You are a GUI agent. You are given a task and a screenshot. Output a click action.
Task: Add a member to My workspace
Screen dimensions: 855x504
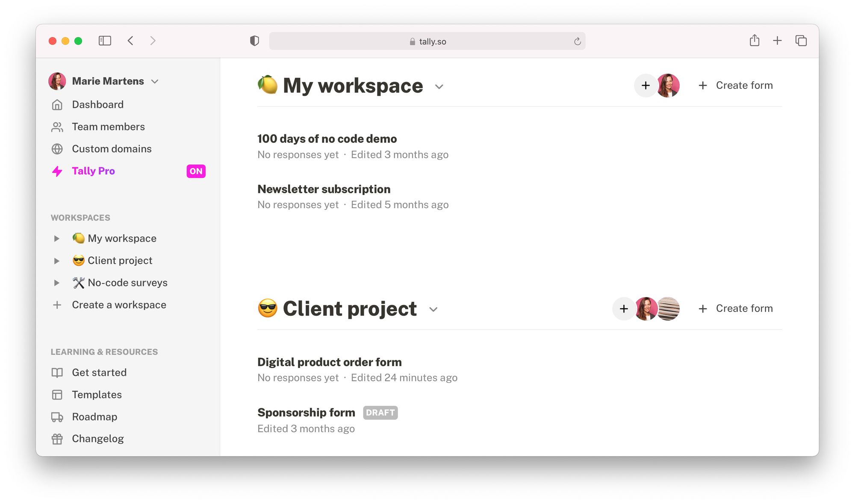[646, 85]
